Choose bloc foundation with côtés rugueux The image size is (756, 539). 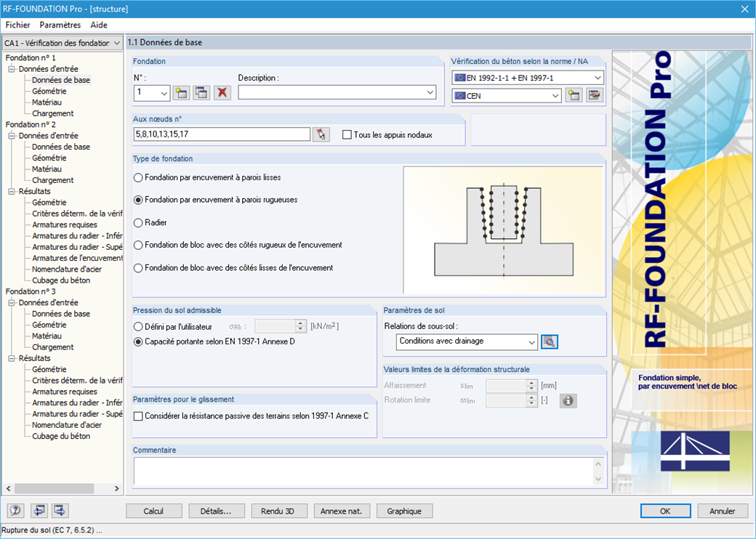coord(138,246)
